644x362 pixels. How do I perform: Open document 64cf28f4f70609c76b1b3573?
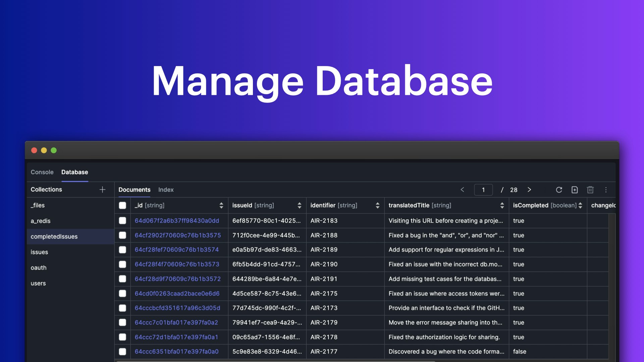(177, 264)
